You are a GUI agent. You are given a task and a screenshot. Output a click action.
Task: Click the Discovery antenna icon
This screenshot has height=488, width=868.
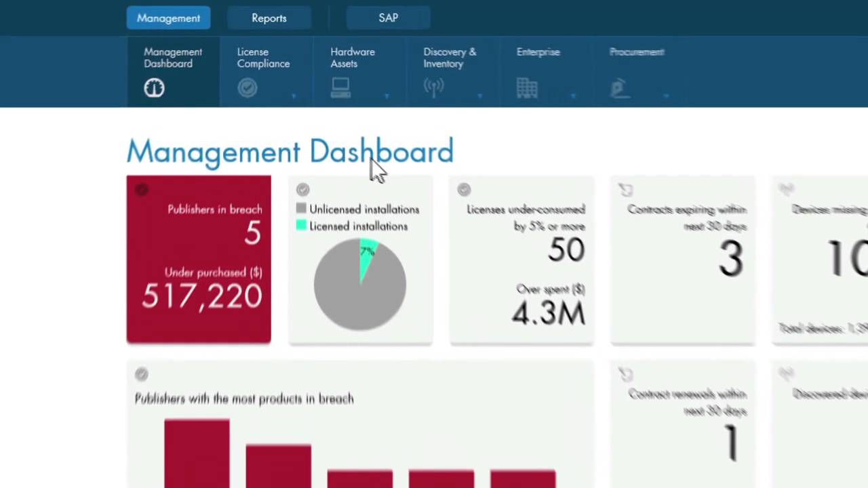coord(434,88)
